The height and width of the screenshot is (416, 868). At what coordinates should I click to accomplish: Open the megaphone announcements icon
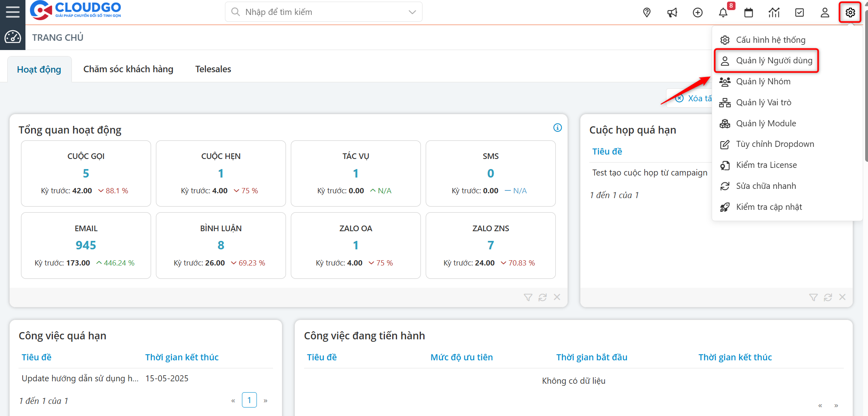pyautogui.click(x=672, y=13)
